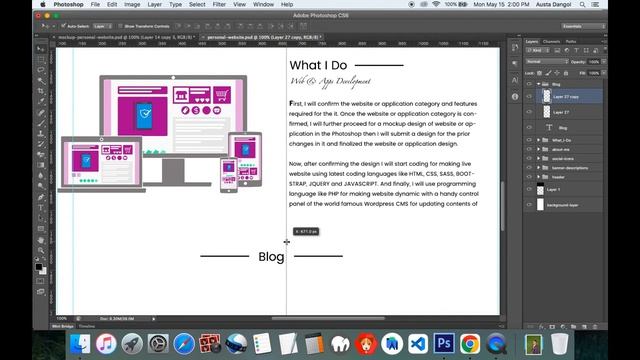Select the Dodge tool
Screen dimensions: 640x360
(x=41, y=187)
